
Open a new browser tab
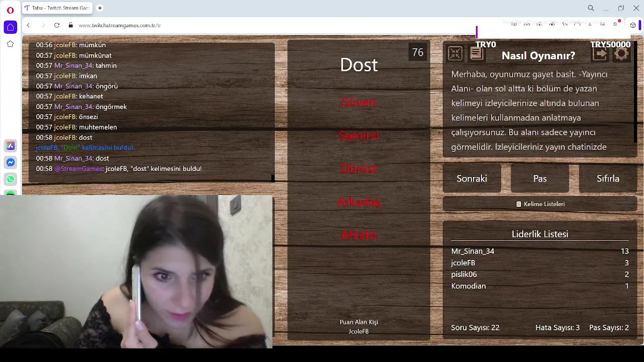pyautogui.click(x=100, y=8)
